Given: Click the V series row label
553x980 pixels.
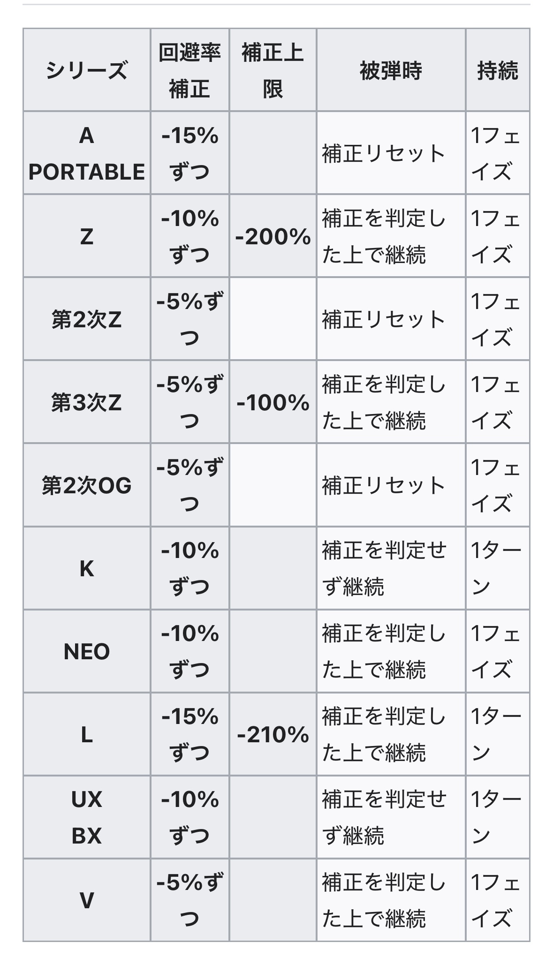Looking at the screenshot, I should (x=87, y=900).
